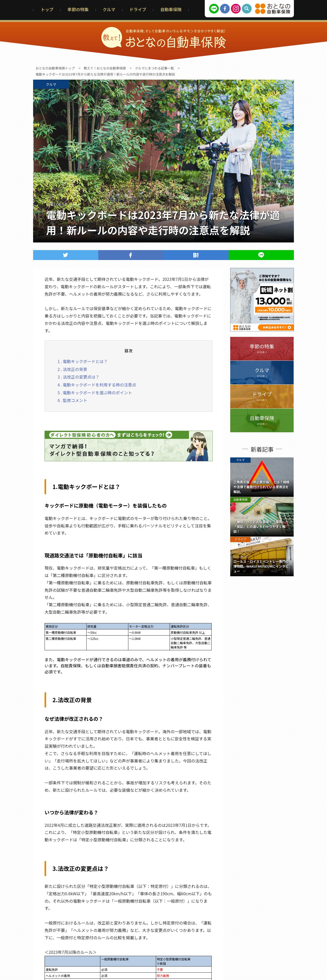Open 補償ってどんな意味 new article card
The image size is (327, 980).
[x=262, y=517]
